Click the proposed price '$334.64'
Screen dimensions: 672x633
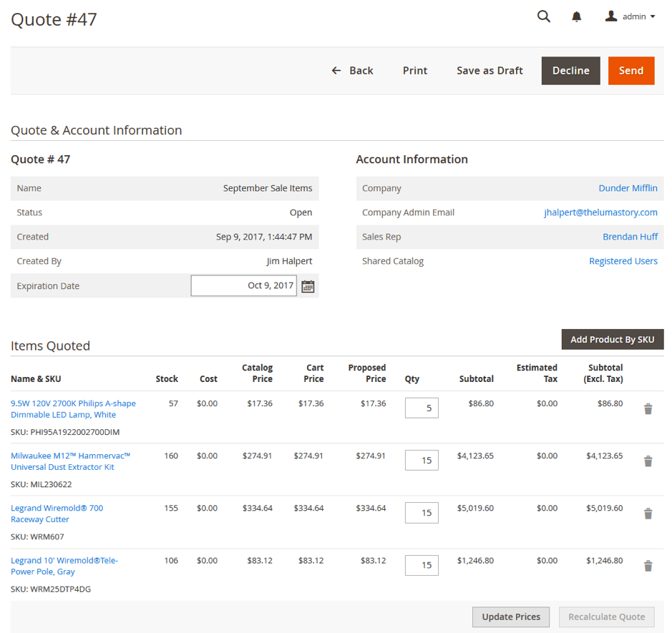click(x=371, y=508)
